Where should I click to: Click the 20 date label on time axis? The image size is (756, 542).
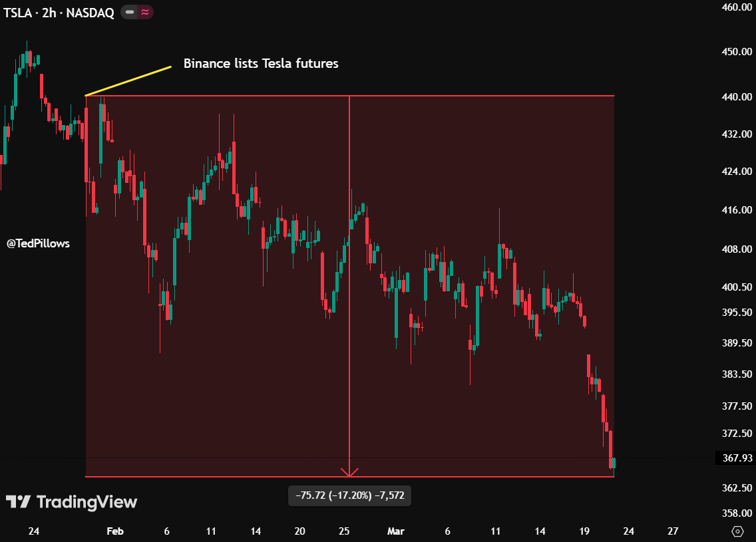click(300, 531)
